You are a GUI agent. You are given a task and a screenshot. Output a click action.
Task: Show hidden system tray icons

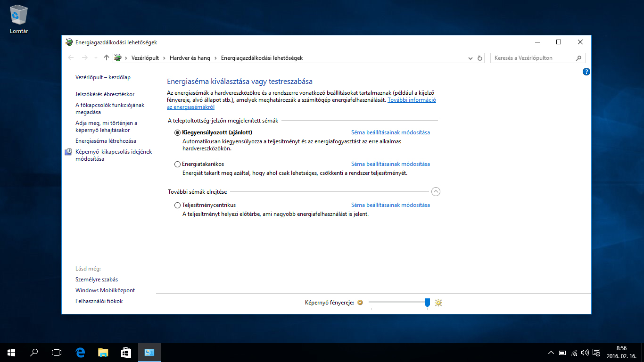(x=551, y=353)
